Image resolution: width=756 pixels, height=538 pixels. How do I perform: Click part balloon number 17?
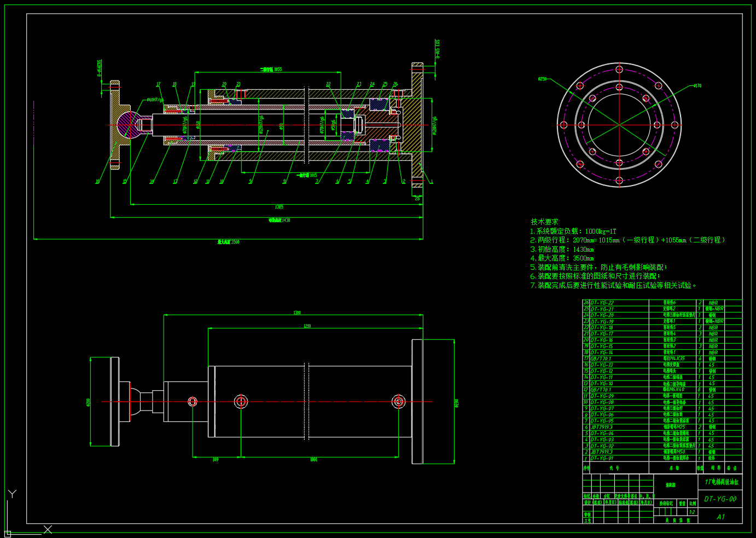(x=159, y=84)
